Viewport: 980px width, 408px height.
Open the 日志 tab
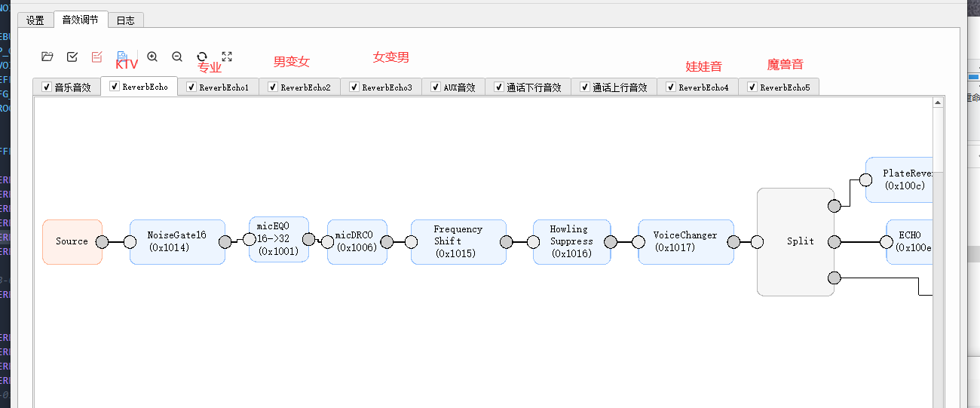click(x=126, y=20)
